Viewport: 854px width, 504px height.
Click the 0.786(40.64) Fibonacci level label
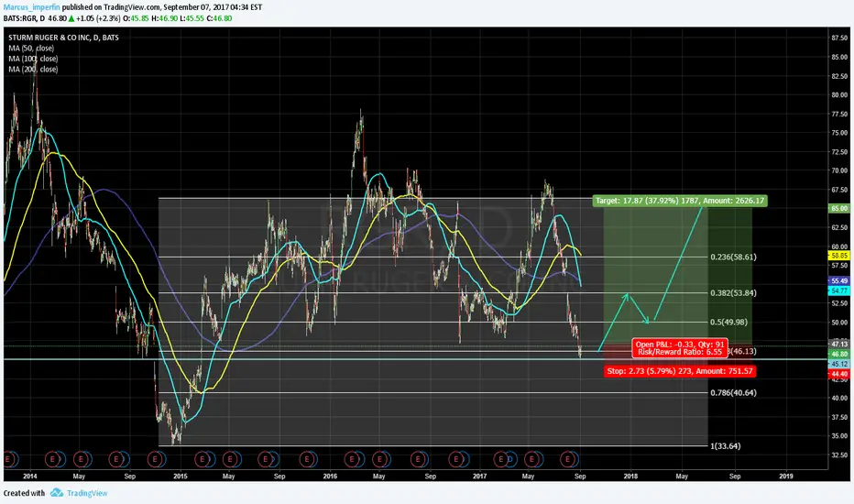click(733, 392)
